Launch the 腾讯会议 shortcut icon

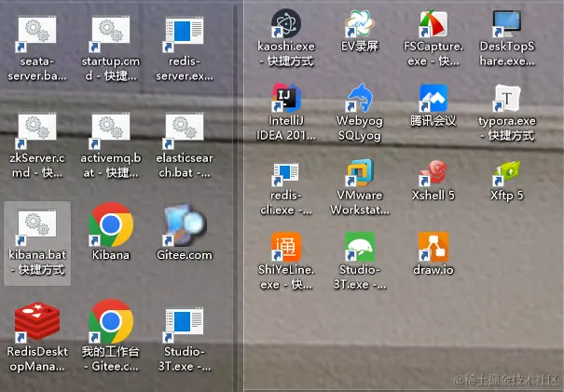(x=433, y=98)
